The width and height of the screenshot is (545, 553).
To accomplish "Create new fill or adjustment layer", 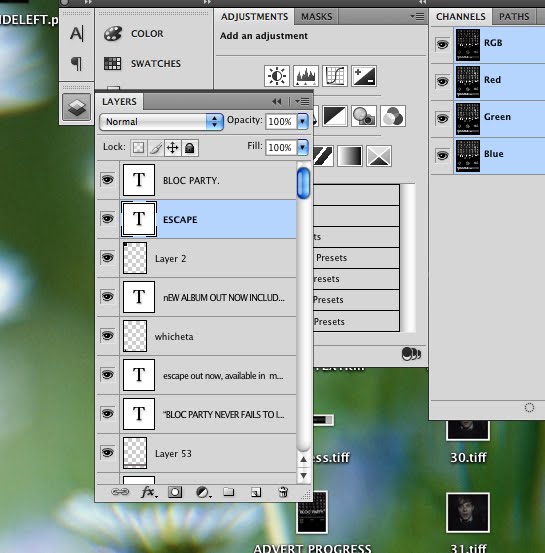I will pyautogui.click(x=203, y=492).
